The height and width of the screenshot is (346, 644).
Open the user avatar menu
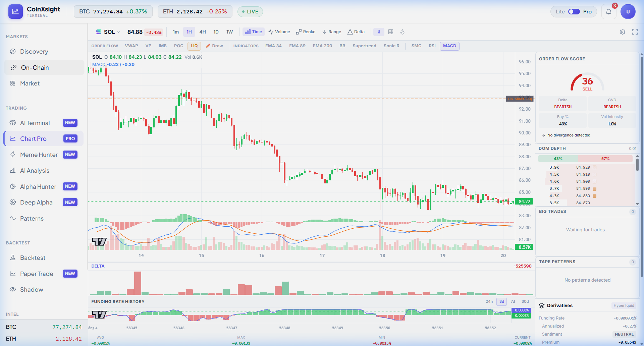(x=628, y=12)
